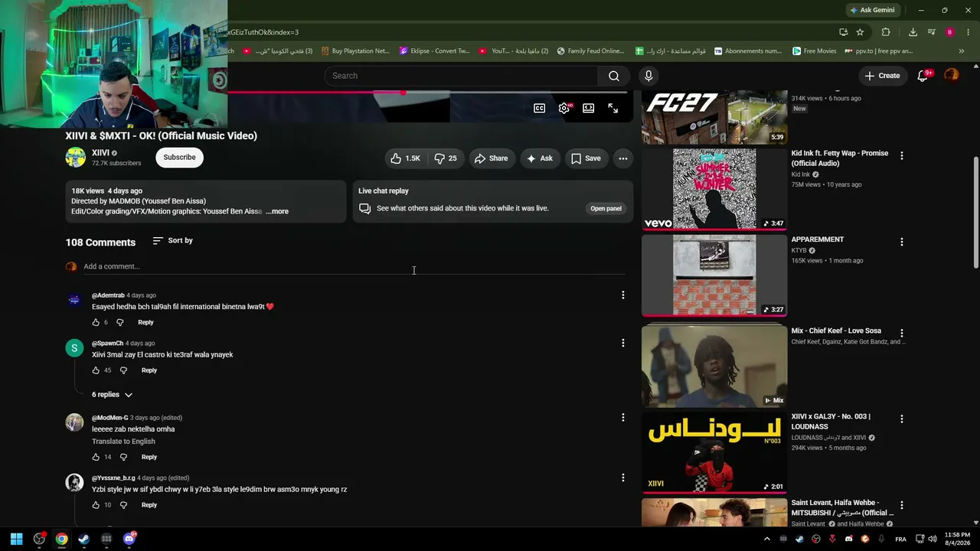Start voice search with the microphone icon
The width and height of the screenshot is (980, 551).
[648, 76]
